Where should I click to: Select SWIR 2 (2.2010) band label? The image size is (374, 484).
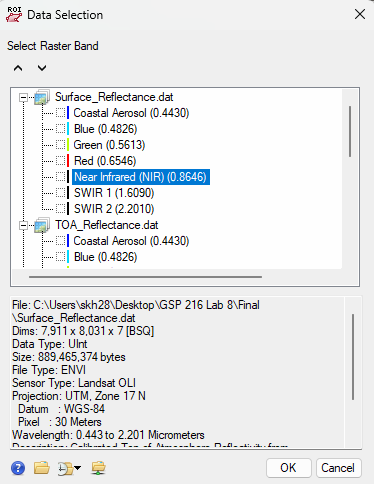pos(114,209)
